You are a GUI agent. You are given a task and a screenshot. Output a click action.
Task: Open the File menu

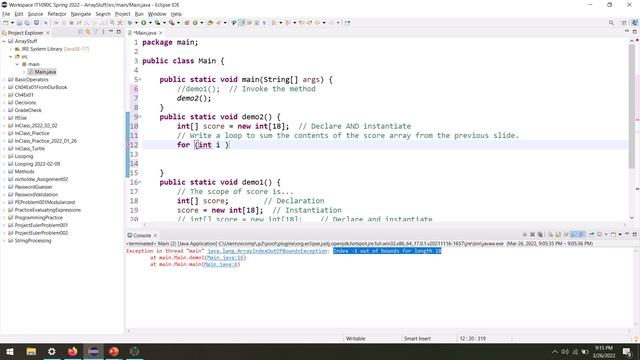pos(6,14)
